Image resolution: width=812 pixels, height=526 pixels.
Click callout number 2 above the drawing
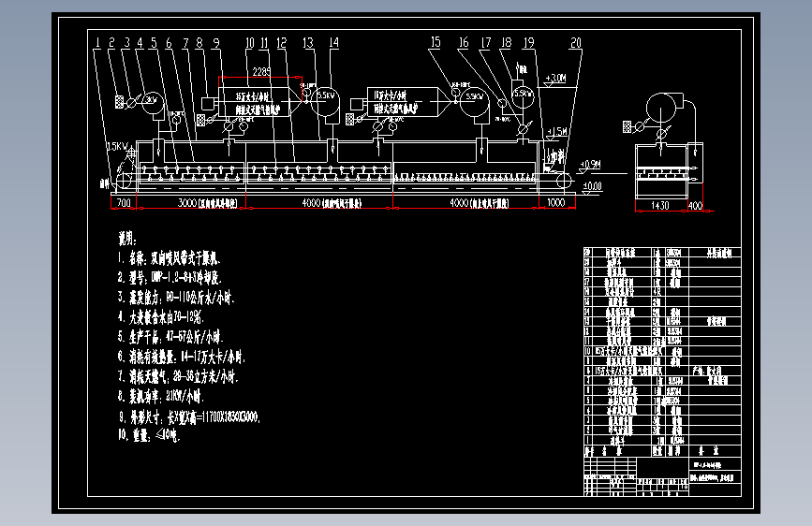tap(111, 42)
